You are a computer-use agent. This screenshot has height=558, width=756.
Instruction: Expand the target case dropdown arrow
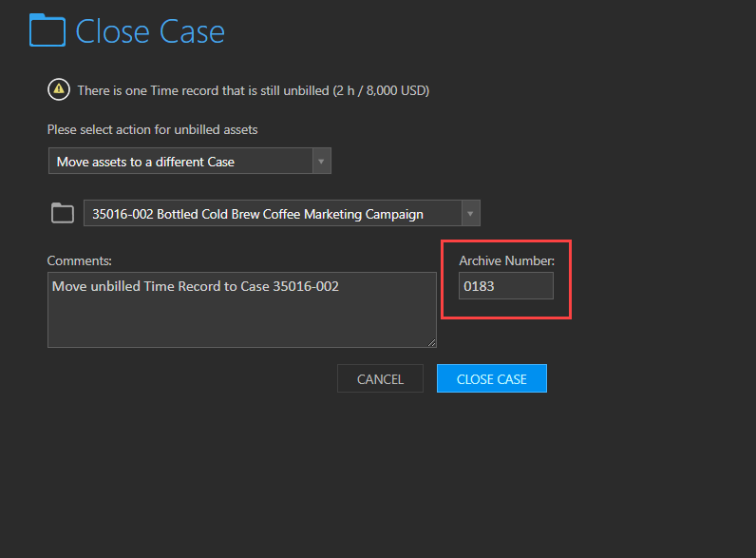(470, 213)
